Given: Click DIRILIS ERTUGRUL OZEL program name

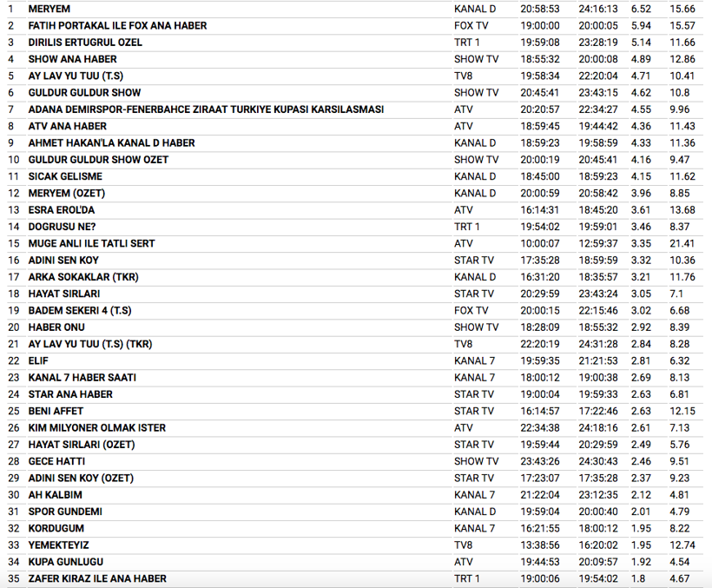Looking at the screenshot, I should (x=85, y=42).
